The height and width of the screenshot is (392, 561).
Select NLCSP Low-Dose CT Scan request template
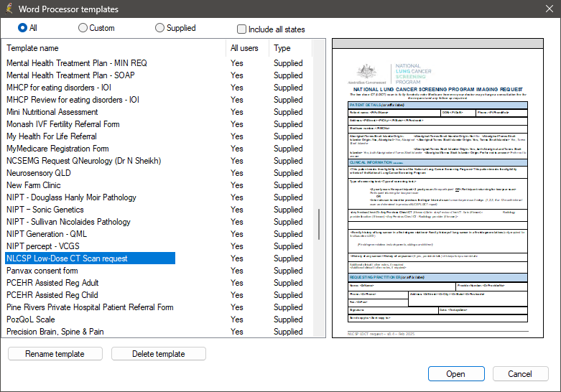(67, 258)
